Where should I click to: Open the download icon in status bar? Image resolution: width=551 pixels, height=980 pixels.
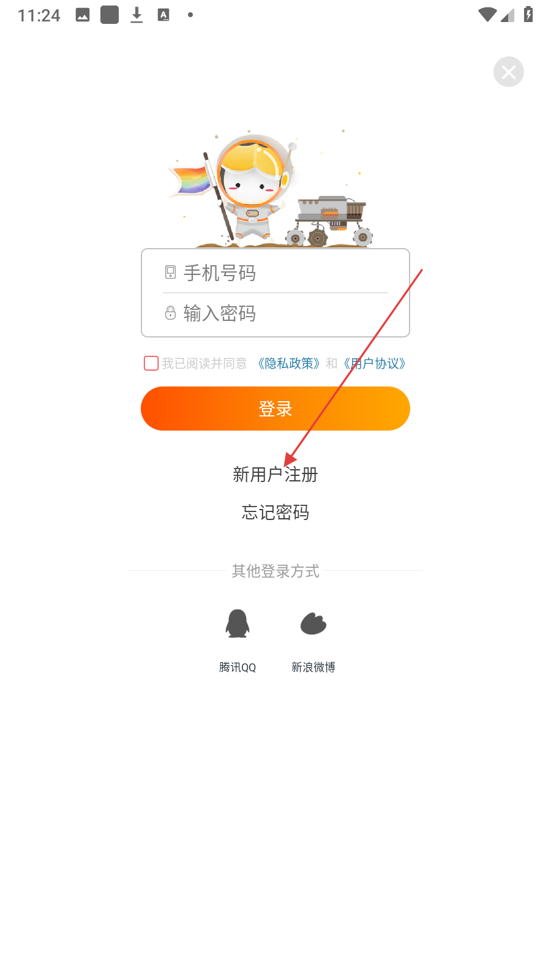[137, 15]
